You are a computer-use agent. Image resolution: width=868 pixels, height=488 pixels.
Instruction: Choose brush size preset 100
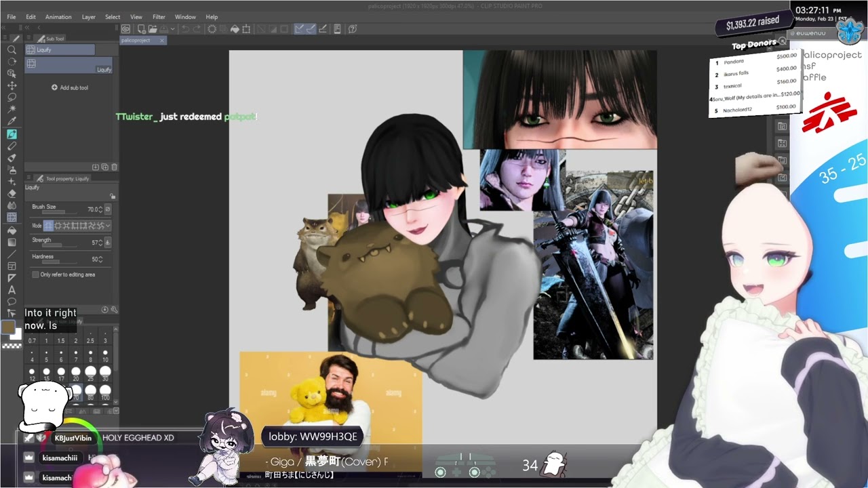(105, 394)
